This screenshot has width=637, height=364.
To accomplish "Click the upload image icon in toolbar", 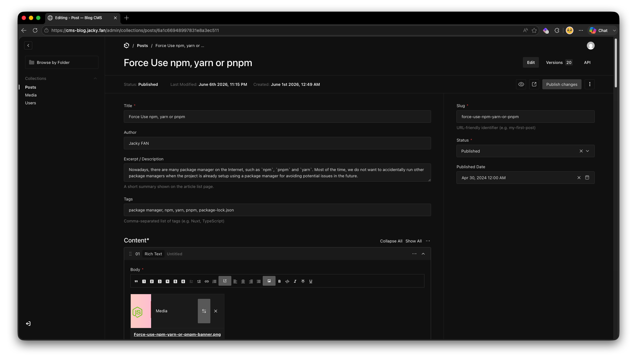I will 269,281.
